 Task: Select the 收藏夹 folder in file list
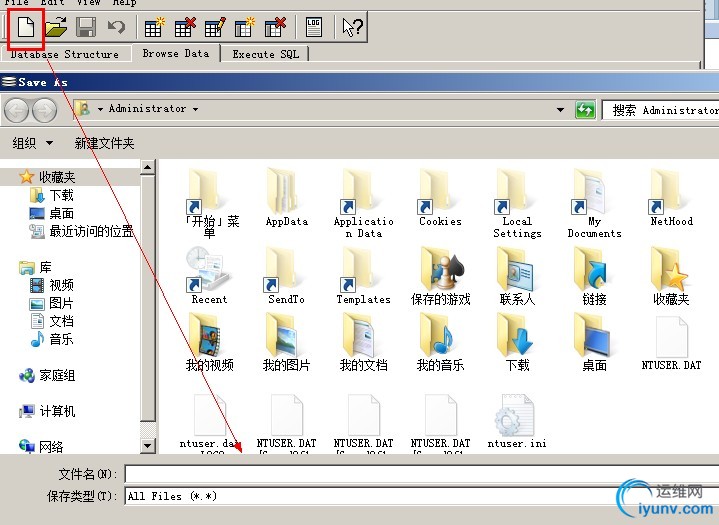tap(671, 275)
